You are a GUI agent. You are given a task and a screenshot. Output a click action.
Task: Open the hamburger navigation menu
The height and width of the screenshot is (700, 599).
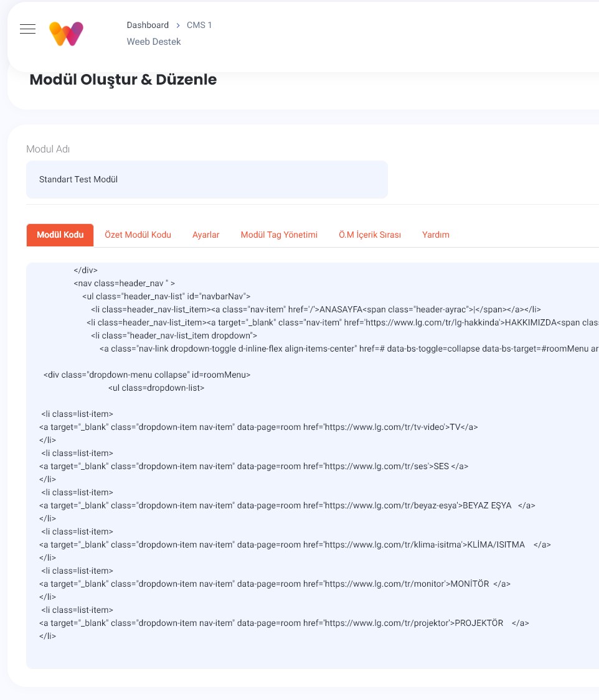27,29
